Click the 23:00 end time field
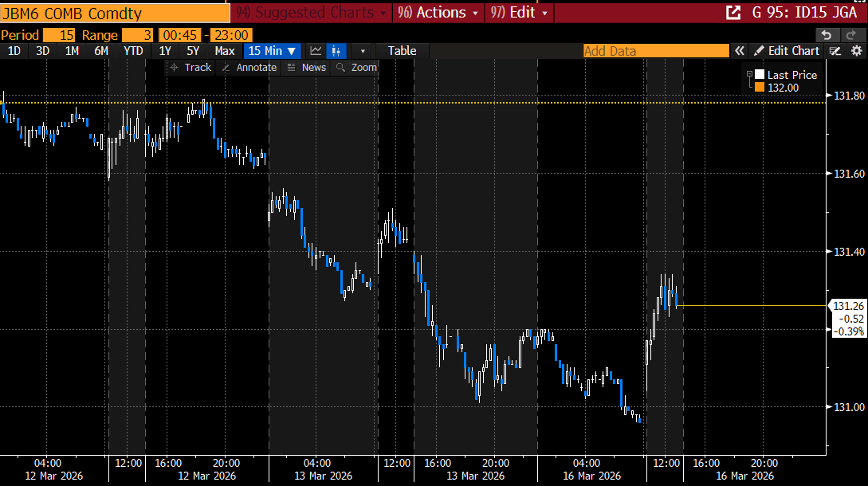The image size is (868, 486). click(231, 35)
